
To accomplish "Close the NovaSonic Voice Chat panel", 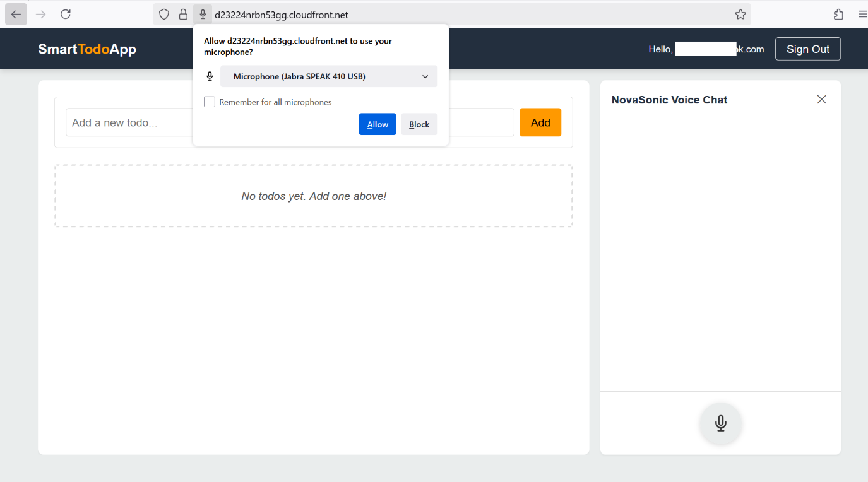I will pyautogui.click(x=821, y=99).
